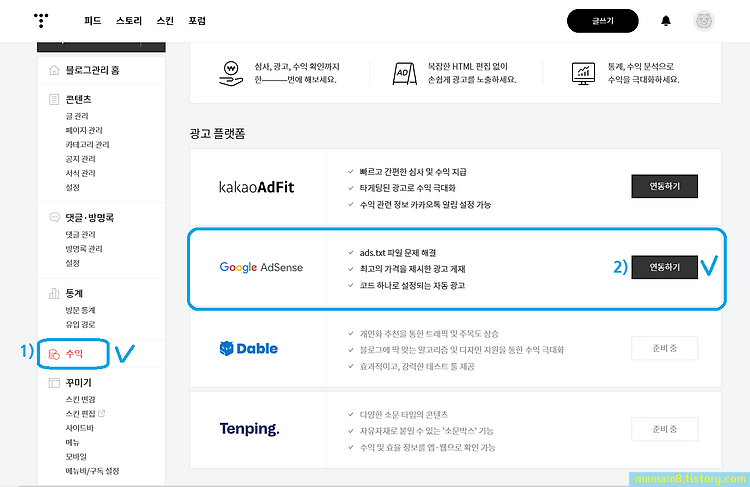750x487 pixels.
Task: Click the layout icon beside 꾸미기
Action: [x=54, y=383]
